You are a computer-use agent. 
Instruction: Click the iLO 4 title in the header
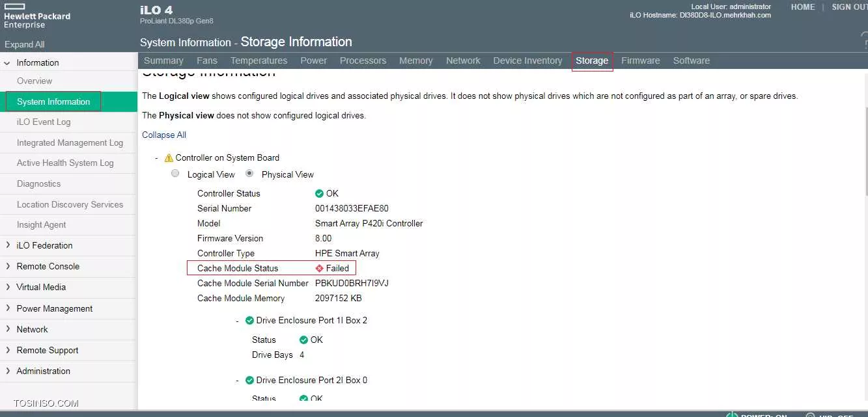click(156, 9)
